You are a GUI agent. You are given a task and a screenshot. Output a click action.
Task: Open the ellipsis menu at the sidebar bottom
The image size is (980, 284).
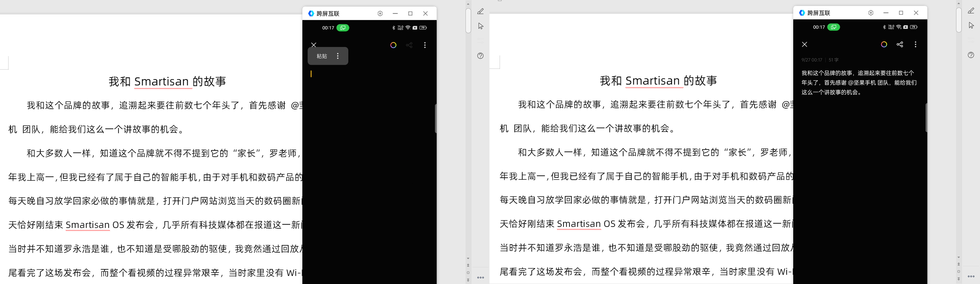point(481,277)
